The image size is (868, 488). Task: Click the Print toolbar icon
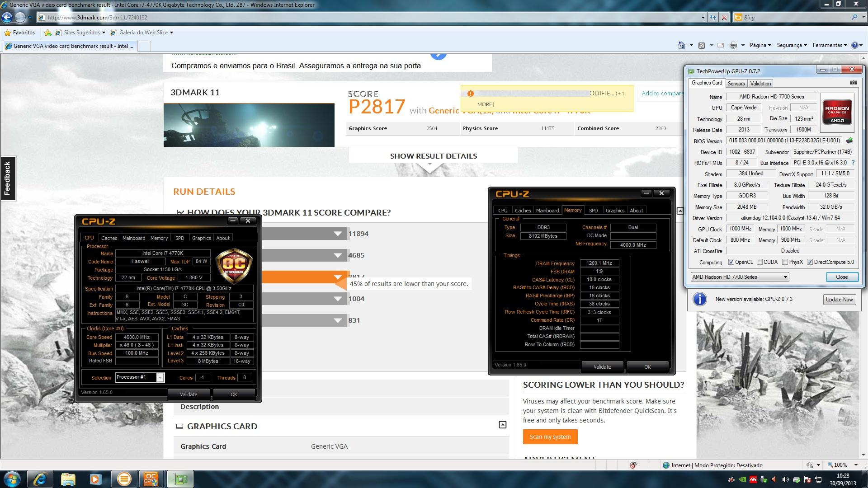(733, 45)
